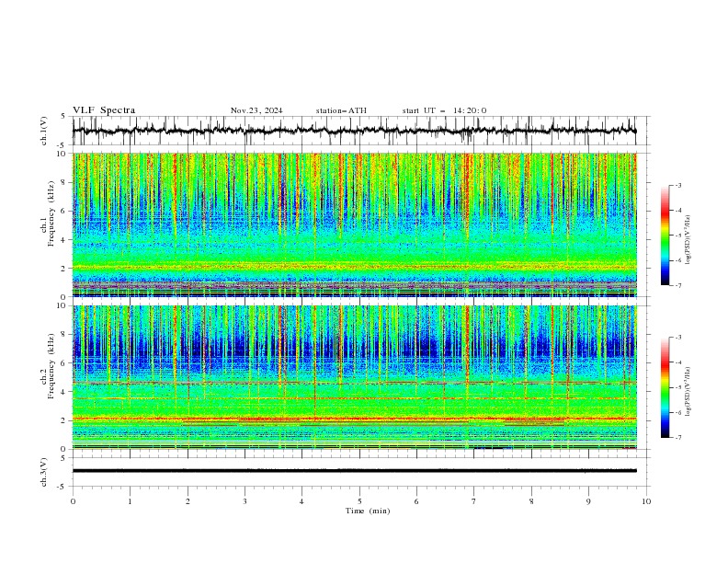Click the ch.2 "Frequency (kHz)" axis label
The height and width of the screenshot is (563, 728).
point(51,365)
